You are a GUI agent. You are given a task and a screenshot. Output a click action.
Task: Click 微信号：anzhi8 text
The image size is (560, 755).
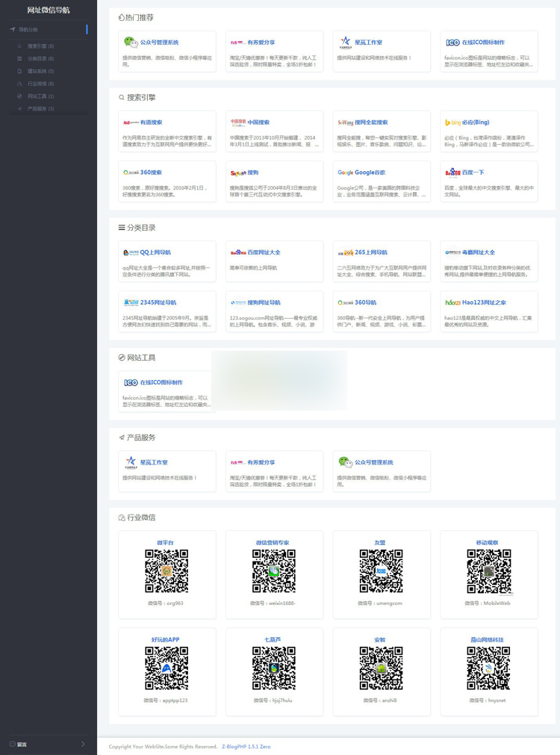tap(380, 700)
